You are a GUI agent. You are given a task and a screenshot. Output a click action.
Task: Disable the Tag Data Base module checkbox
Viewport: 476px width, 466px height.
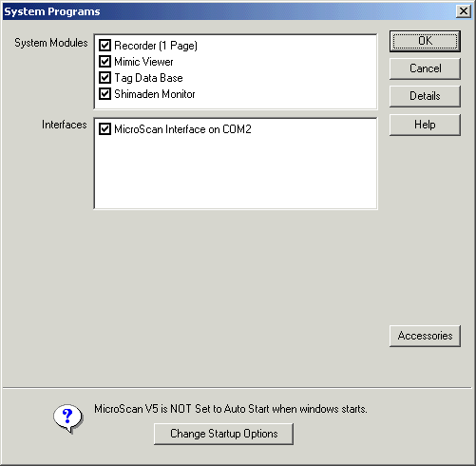(105, 78)
